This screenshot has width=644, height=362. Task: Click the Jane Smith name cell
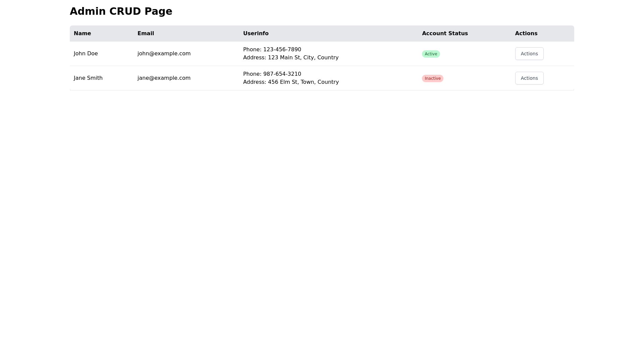pyautogui.click(x=88, y=78)
